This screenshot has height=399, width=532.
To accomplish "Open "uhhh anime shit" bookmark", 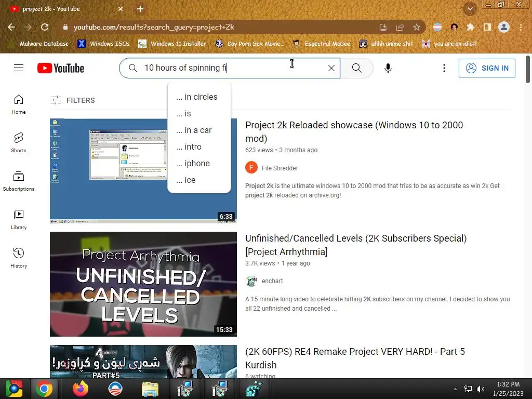I will [386, 44].
